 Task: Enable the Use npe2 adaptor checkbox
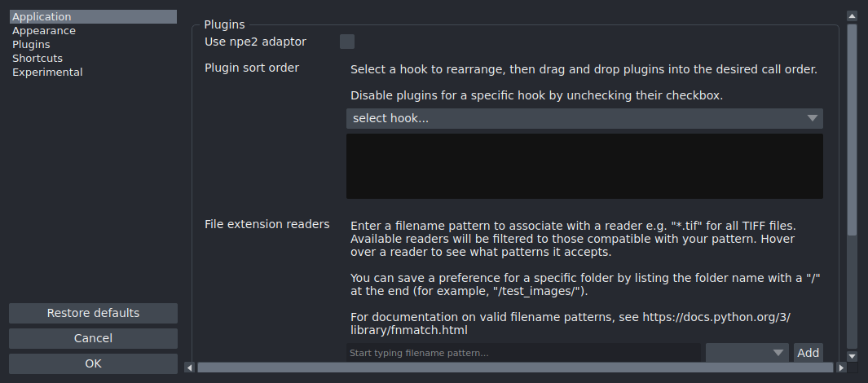[x=347, y=42]
